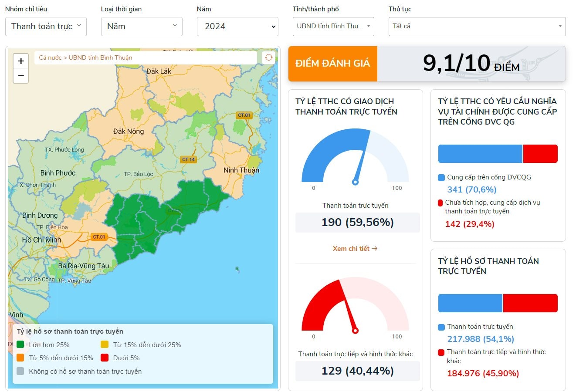Click blue legend marker Cung cấp trên cổng DVCQG

tap(441, 178)
